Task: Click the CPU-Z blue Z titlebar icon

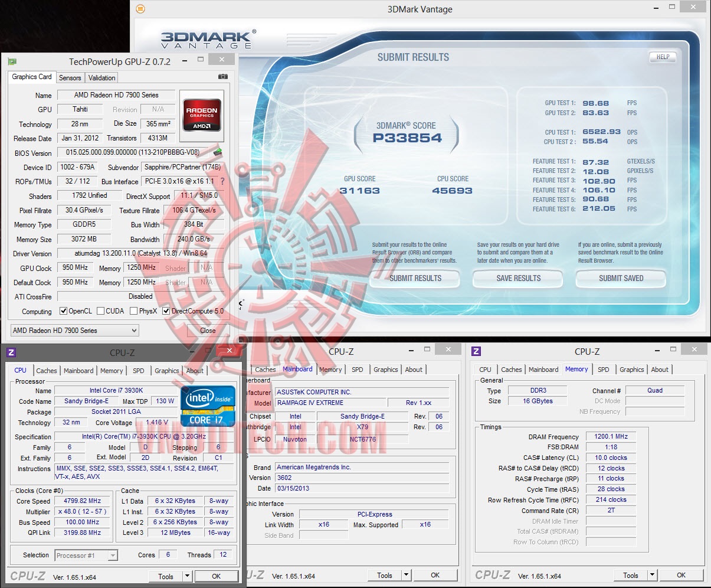Action: pos(11,352)
